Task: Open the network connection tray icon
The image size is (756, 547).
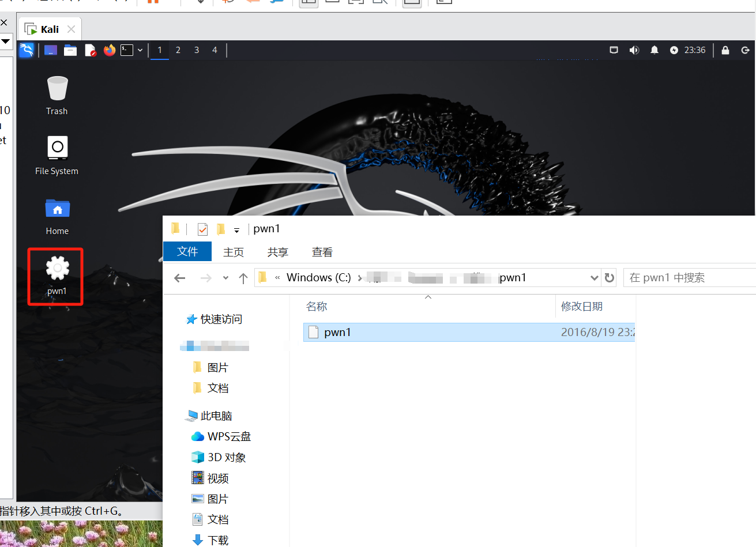Action: pyautogui.click(x=614, y=50)
